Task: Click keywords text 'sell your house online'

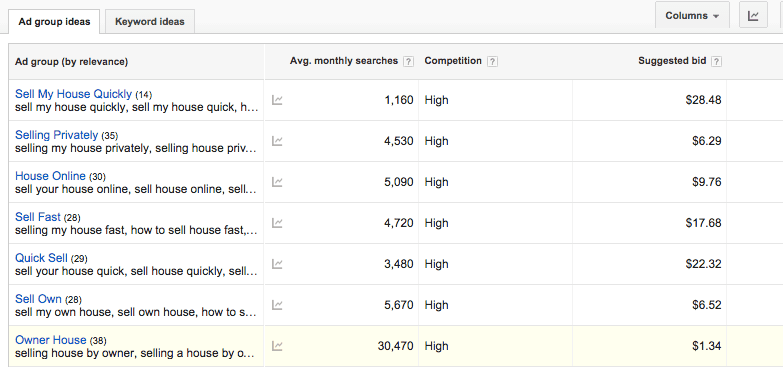Action: 72,189
